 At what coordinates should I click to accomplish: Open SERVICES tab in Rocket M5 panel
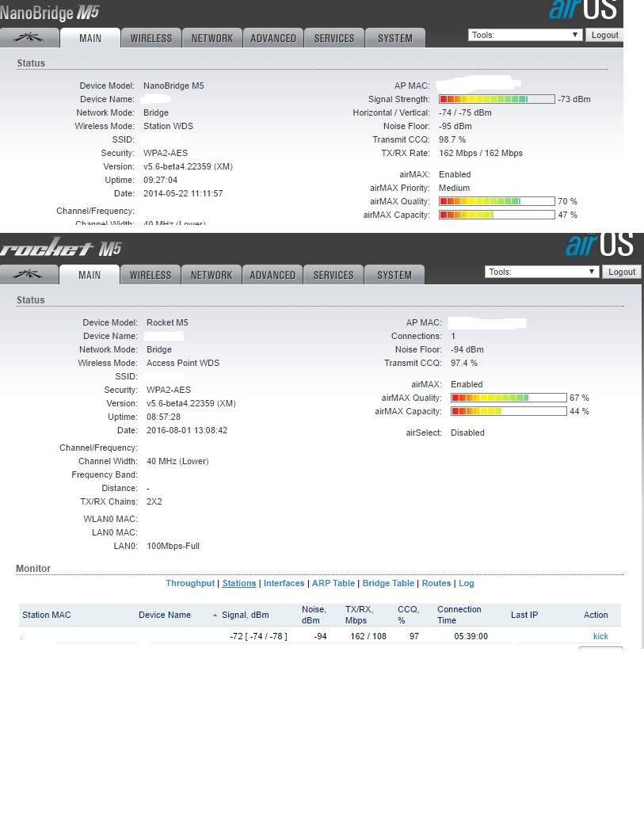(x=333, y=275)
